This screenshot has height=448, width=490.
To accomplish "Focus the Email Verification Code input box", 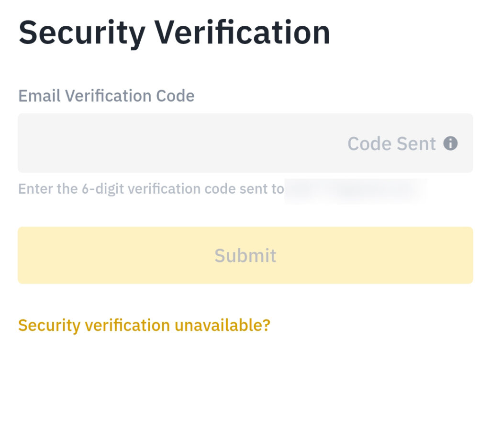I will tap(245, 143).
